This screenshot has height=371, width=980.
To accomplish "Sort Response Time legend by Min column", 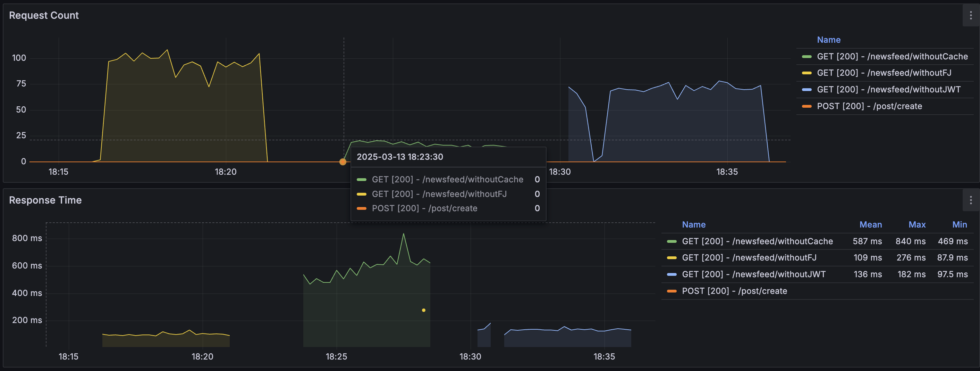I will (960, 225).
